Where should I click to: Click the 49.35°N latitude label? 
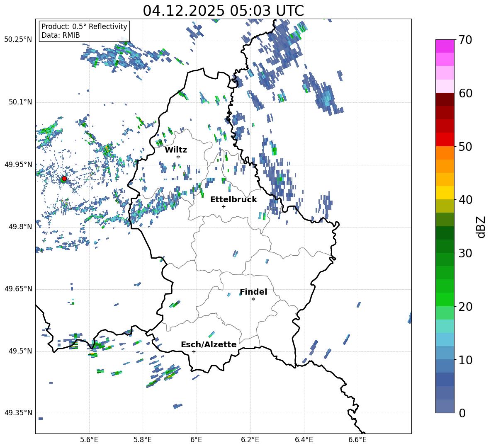coord(18,413)
